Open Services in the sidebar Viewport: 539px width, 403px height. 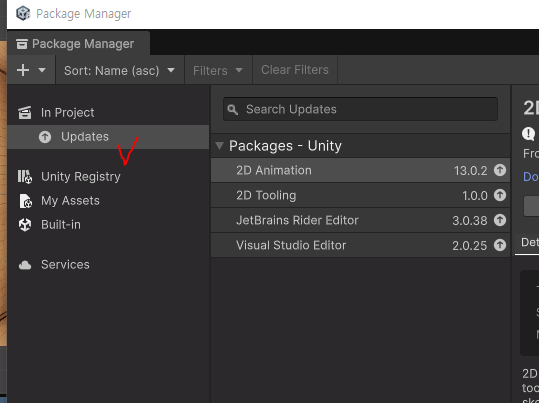click(108, 265)
